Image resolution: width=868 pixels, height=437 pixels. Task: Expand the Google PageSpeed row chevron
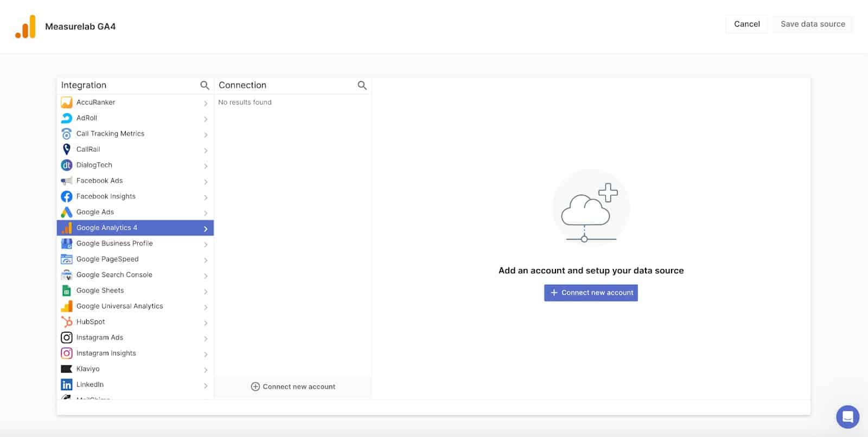pos(206,260)
